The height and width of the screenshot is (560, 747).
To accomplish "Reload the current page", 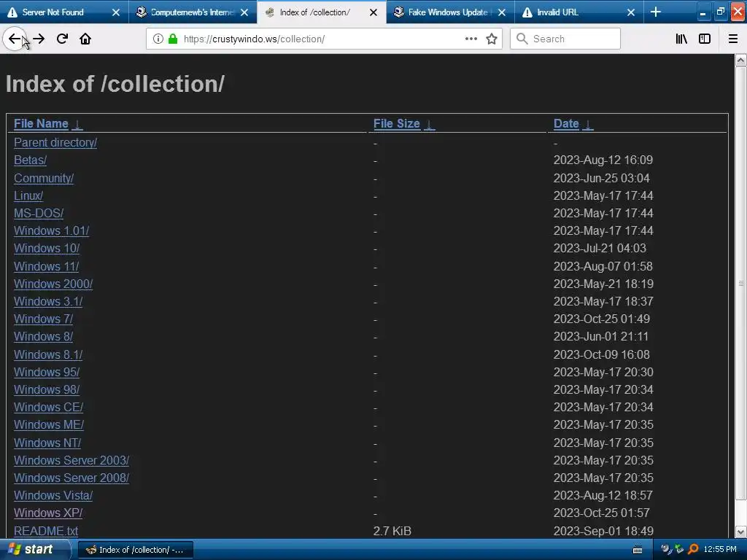I will tap(62, 39).
